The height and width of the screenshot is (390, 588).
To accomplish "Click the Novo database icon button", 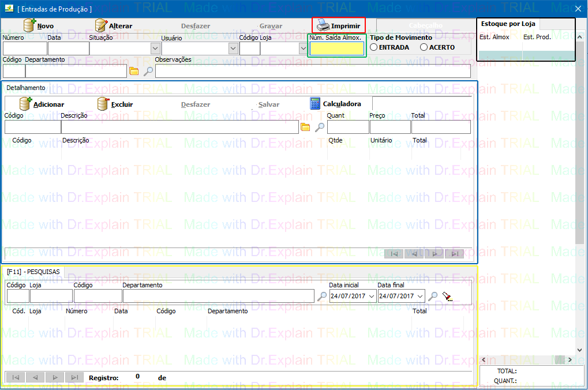I will click(x=39, y=26).
